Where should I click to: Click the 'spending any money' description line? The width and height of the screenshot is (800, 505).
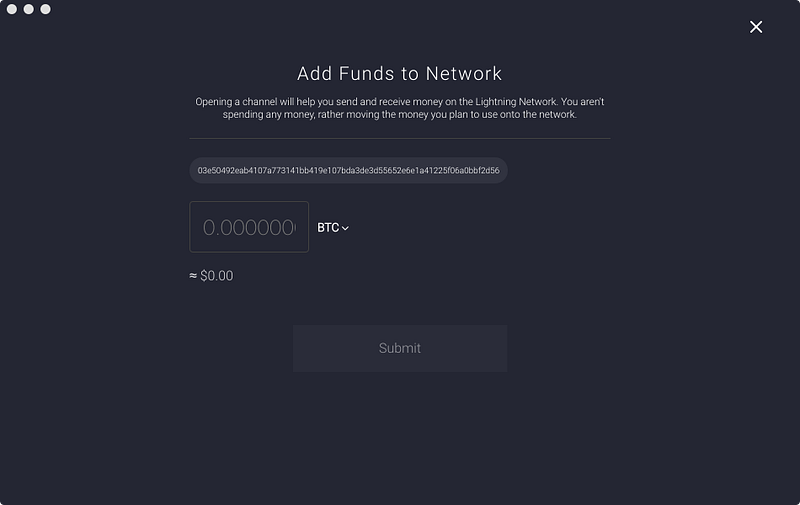point(399,115)
